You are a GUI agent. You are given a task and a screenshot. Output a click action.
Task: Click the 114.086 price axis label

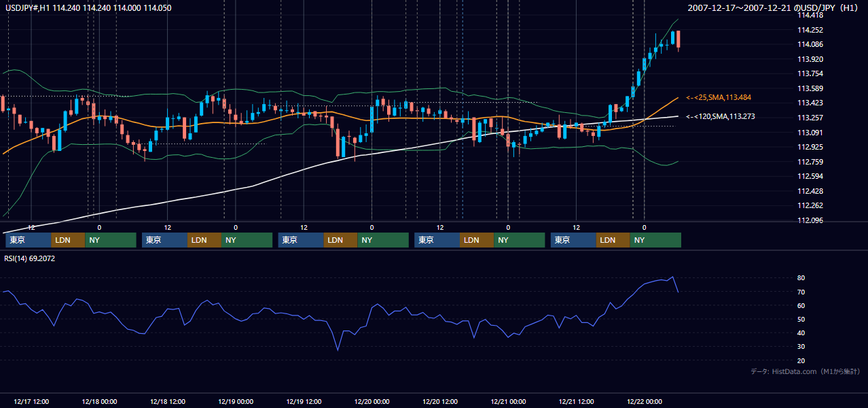(812, 44)
